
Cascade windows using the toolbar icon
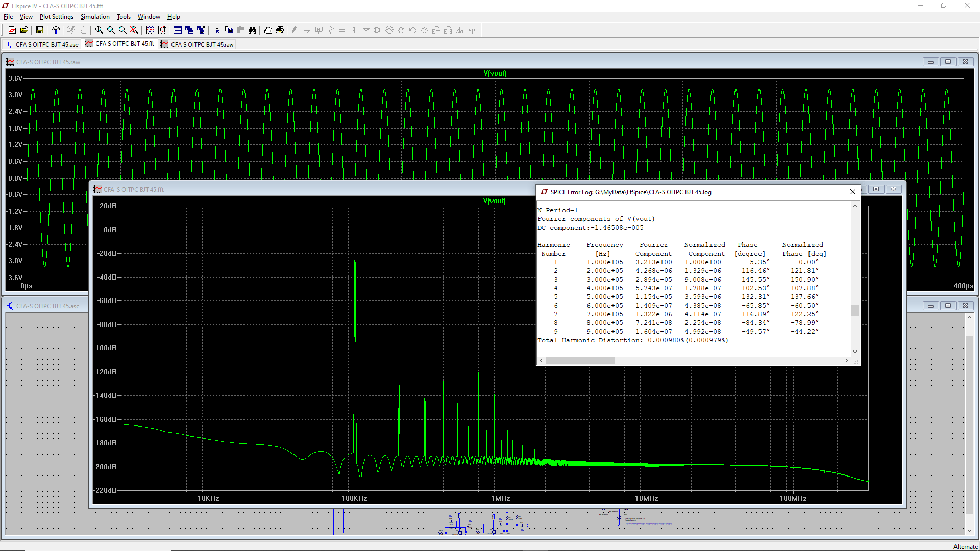(x=189, y=30)
